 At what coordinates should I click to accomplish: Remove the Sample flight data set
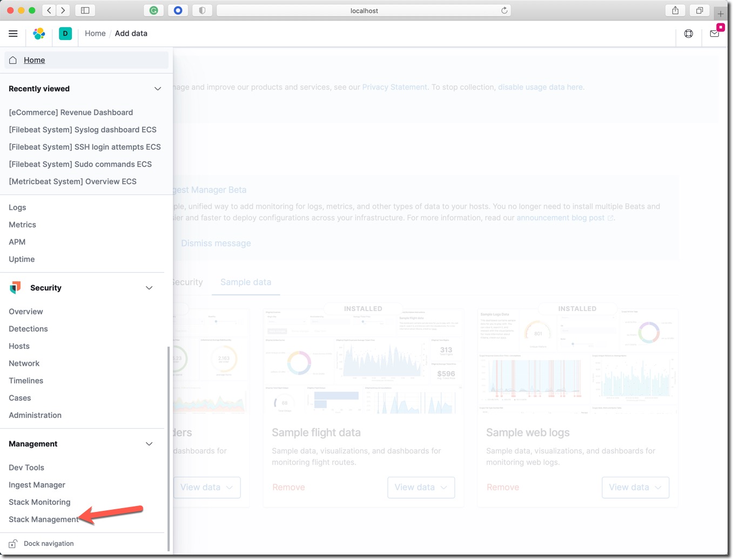288,487
